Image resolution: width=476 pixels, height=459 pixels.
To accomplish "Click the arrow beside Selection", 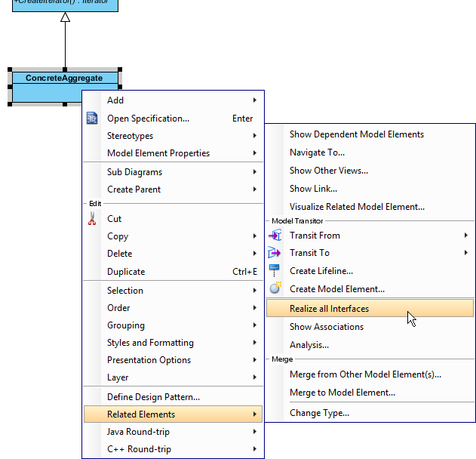I will 255,290.
